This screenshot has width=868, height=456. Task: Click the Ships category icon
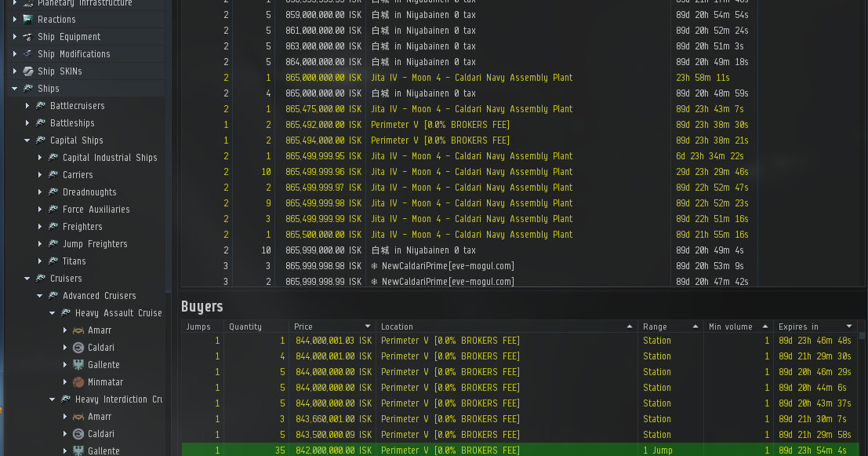27,88
